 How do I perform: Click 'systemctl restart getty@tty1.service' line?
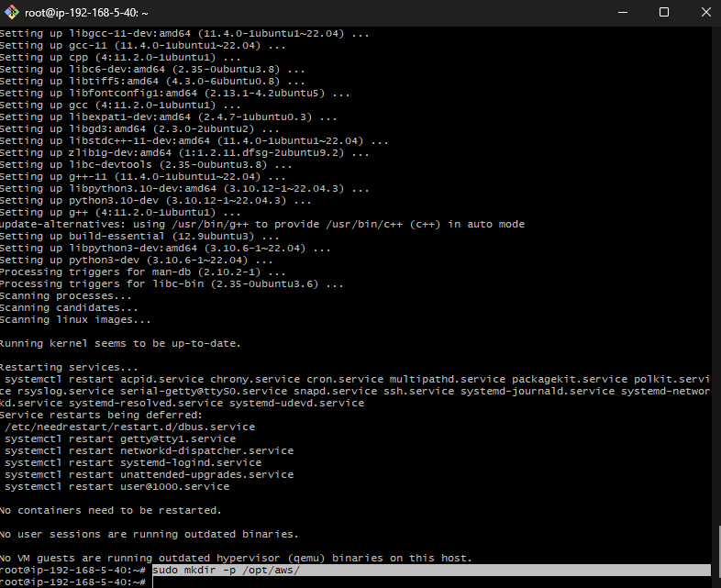click(120, 439)
